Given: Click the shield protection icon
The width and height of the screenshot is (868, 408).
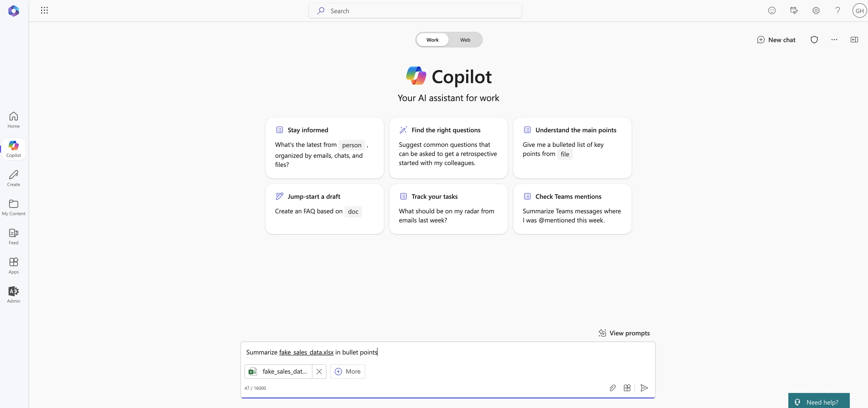Looking at the screenshot, I should (x=814, y=40).
